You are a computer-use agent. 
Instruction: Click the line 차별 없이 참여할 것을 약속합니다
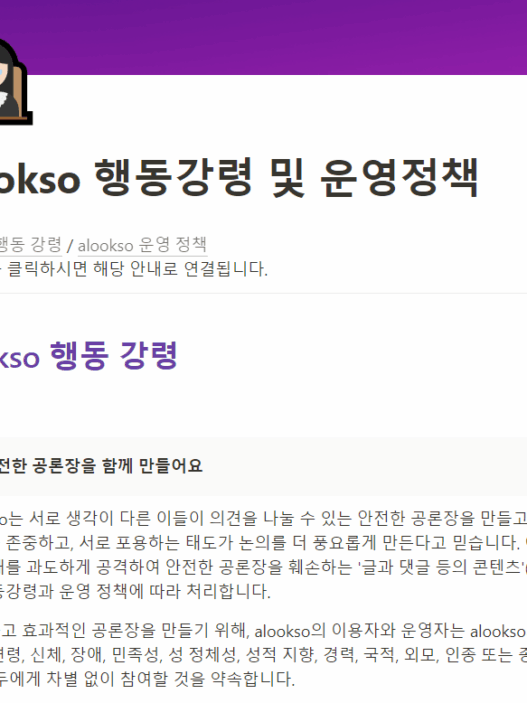coord(147,679)
